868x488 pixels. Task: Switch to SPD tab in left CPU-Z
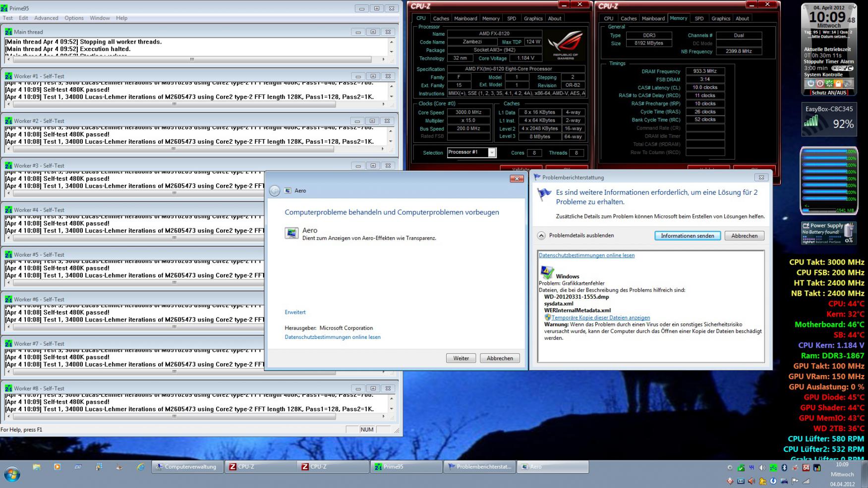512,18
